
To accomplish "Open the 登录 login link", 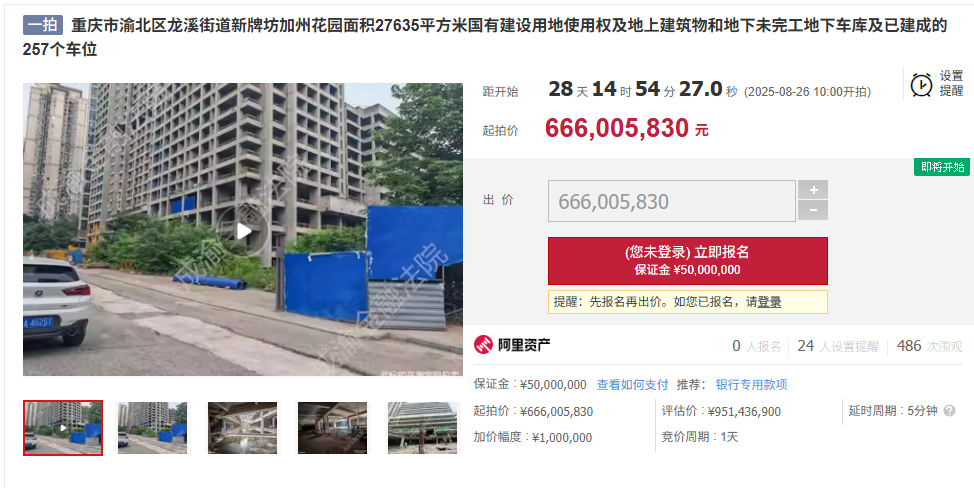I will coord(769,302).
